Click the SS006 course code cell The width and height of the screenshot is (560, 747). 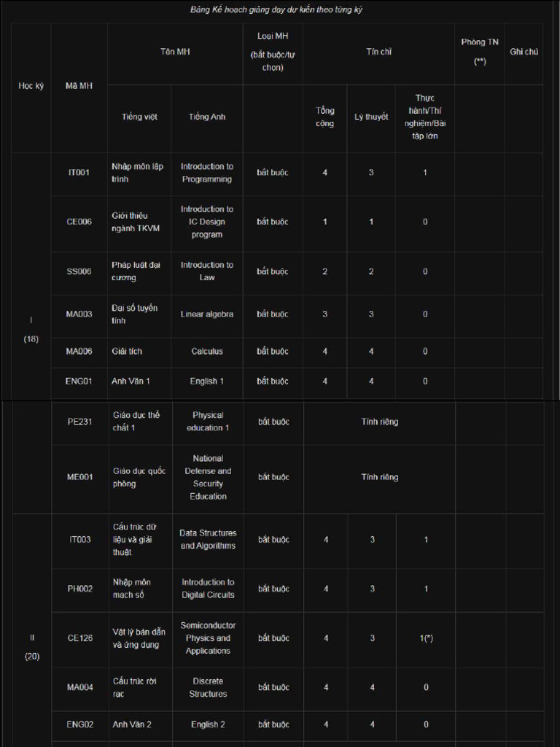(79, 271)
